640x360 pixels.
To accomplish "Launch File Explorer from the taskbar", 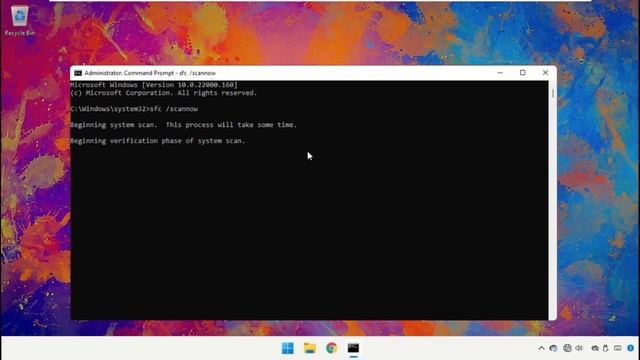I will [x=310, y=348].
